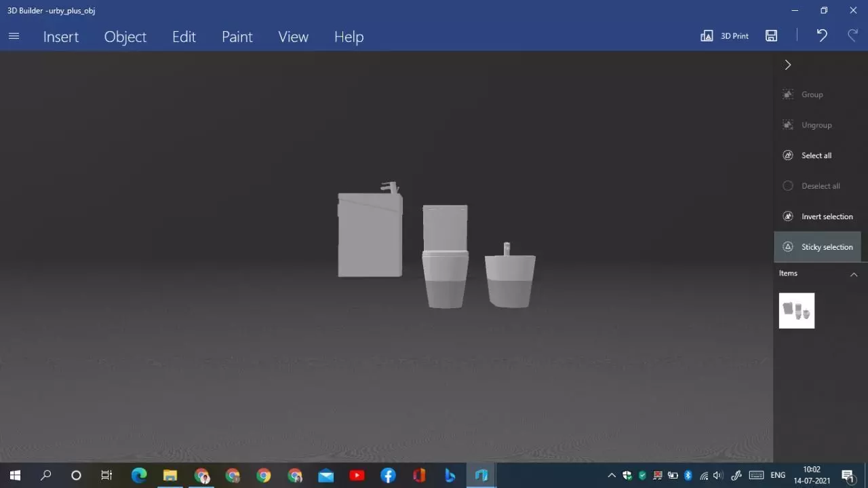Open the Edit menu
Viewport: 868px width, 488px height.
click(184, 37)
